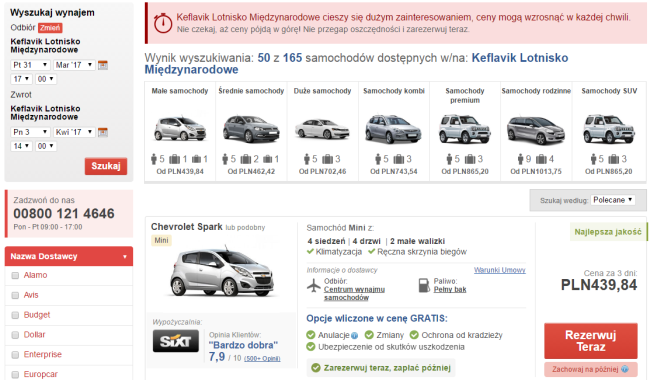Image resolution: width=650 pixels, height=380 pixels.
Task: Click the stopwatch icon in the red alert banner
Action: 162,23
